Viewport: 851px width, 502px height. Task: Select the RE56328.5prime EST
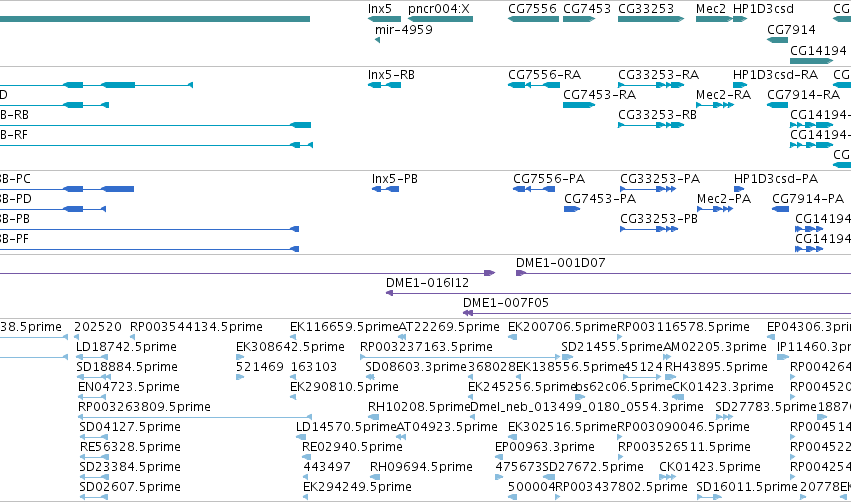(94, 457)
